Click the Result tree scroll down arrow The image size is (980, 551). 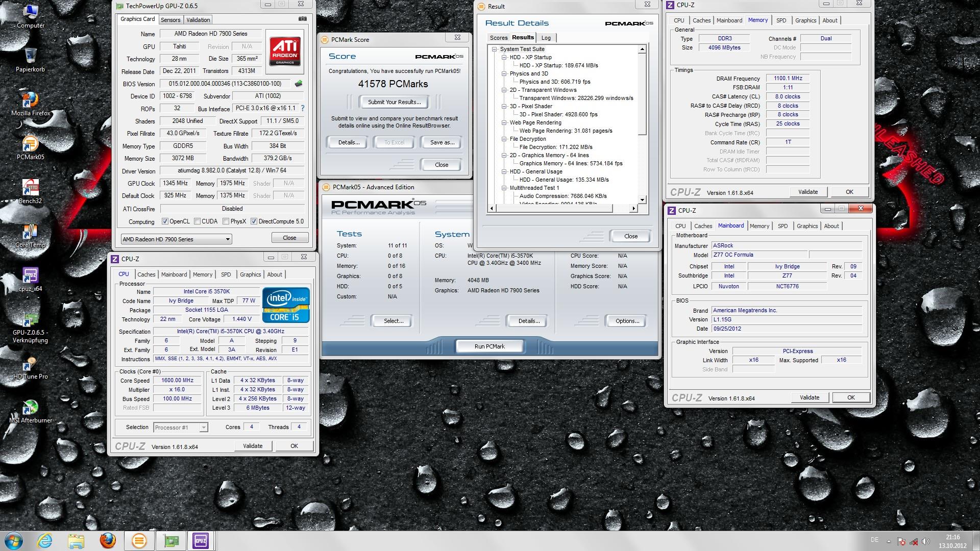coord(642,200)
